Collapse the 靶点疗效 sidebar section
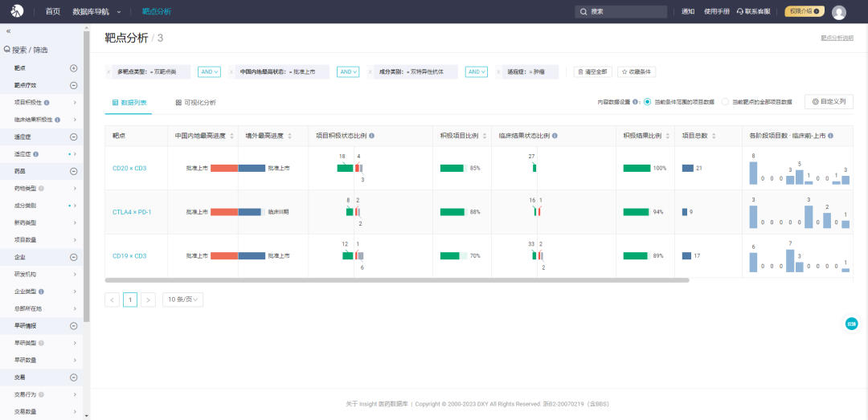868x420 pixels. click(73, 85)
